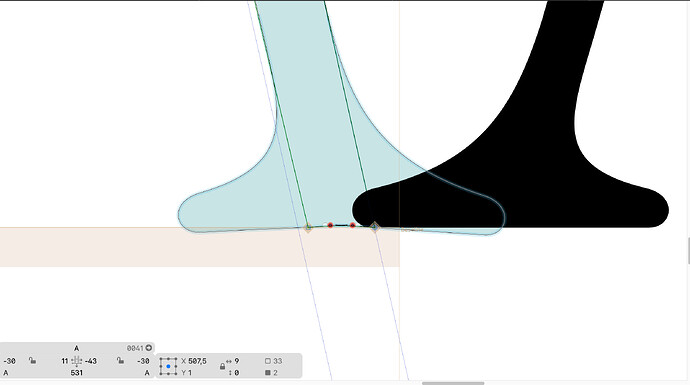Edit the glyph name field A

click(x=77, y=348)
